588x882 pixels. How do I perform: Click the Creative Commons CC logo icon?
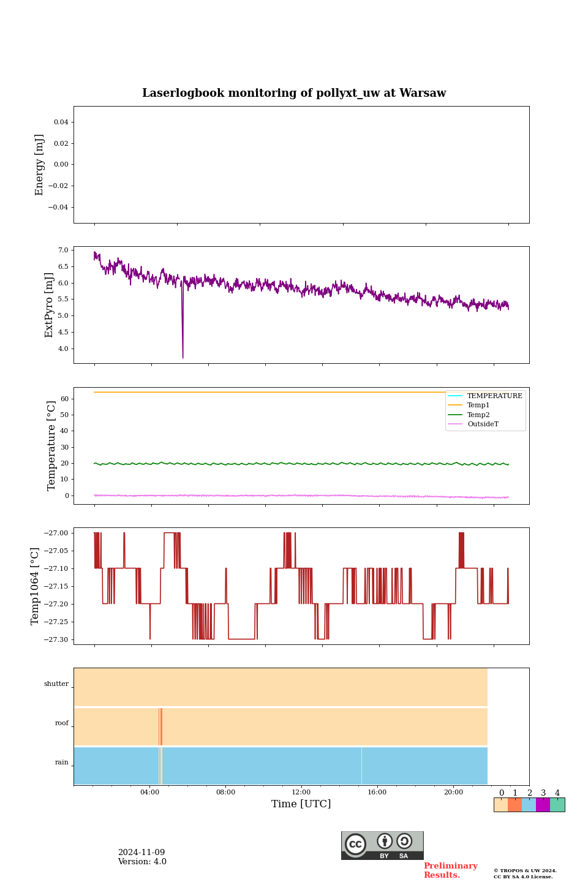click(x=355, y=844)
